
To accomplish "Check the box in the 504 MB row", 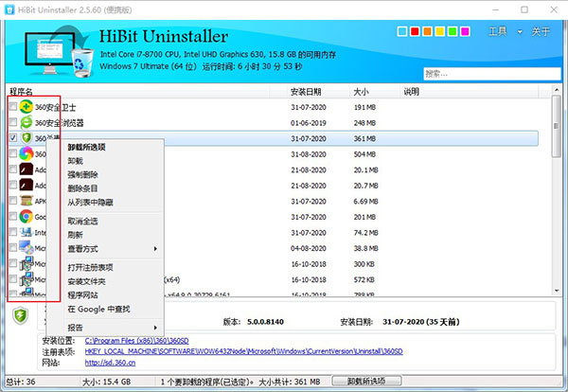I will 13,153.
